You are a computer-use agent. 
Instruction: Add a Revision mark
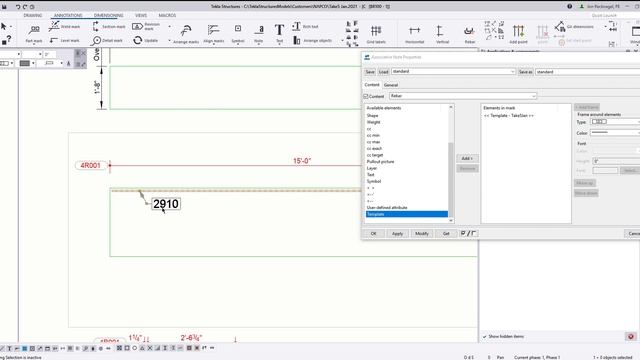(x=146, y=27)
